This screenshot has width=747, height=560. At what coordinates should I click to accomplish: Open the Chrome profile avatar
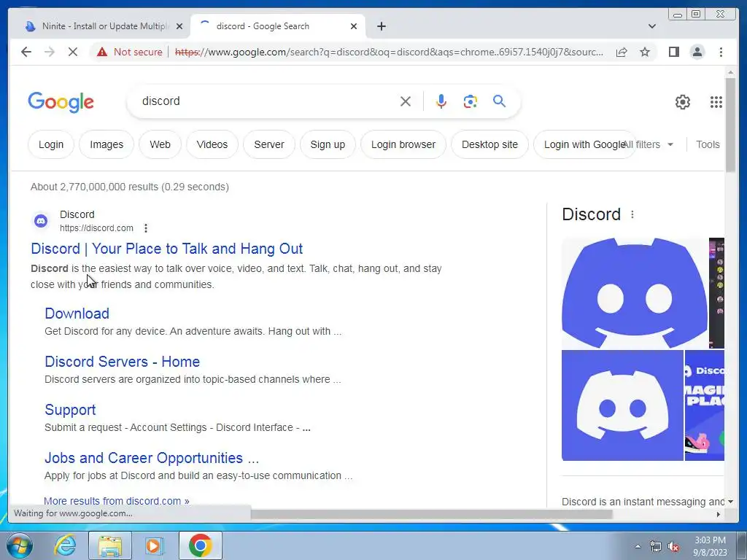(697, 52)
